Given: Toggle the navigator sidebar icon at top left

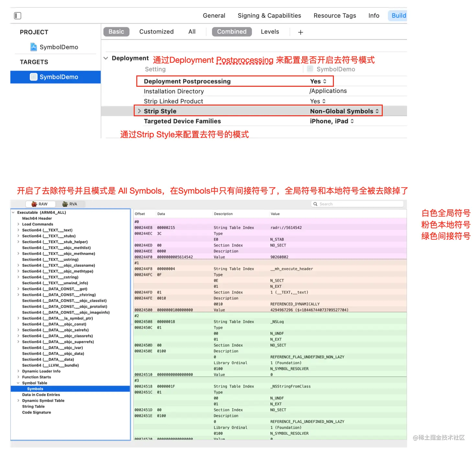Looking at the screenshot, I should click(x=17, y=15).
